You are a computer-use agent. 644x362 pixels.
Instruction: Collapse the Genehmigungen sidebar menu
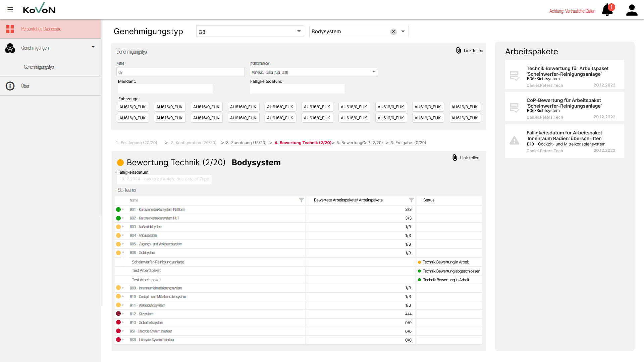pos(93,47)
